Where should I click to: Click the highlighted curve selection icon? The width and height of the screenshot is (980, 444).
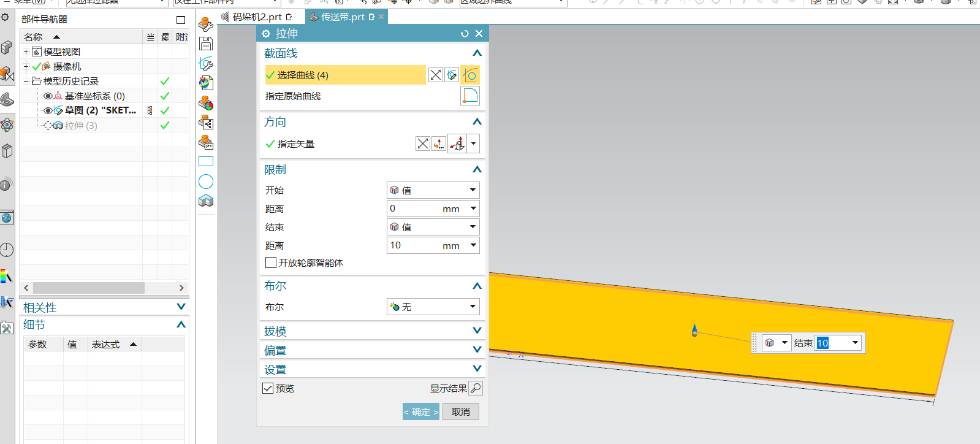pyautogui.click(x=470, y=75)
